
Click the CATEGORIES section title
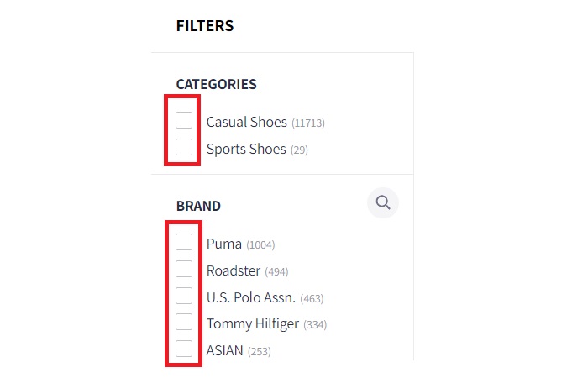click(216, 84)
